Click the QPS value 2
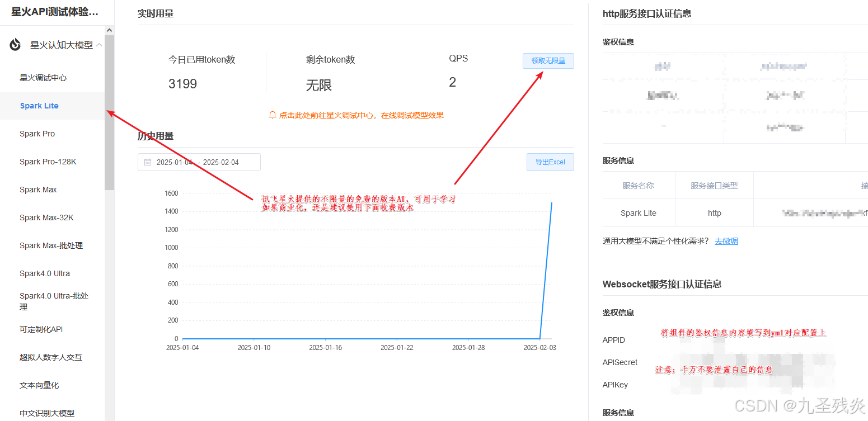Viewport: 868px width, 421px height. tap(453, 82)
